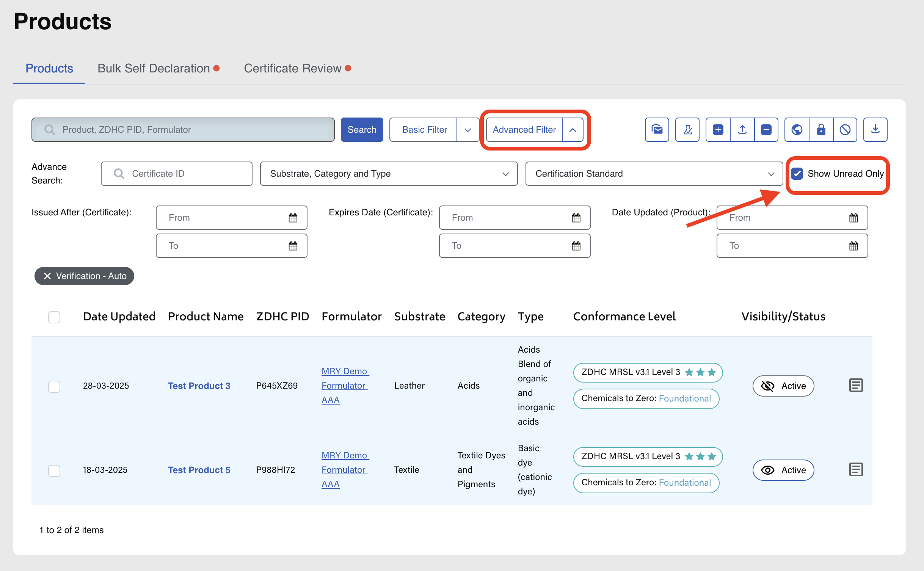924x571 pixels.
Task: Open calendar for Issued After To date
Action: point(293,246)
